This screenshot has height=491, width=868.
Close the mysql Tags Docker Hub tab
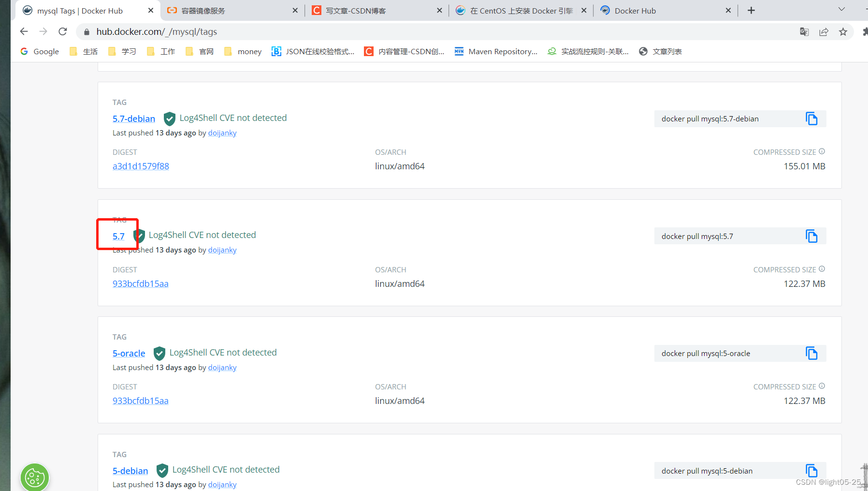click(151, 10)
